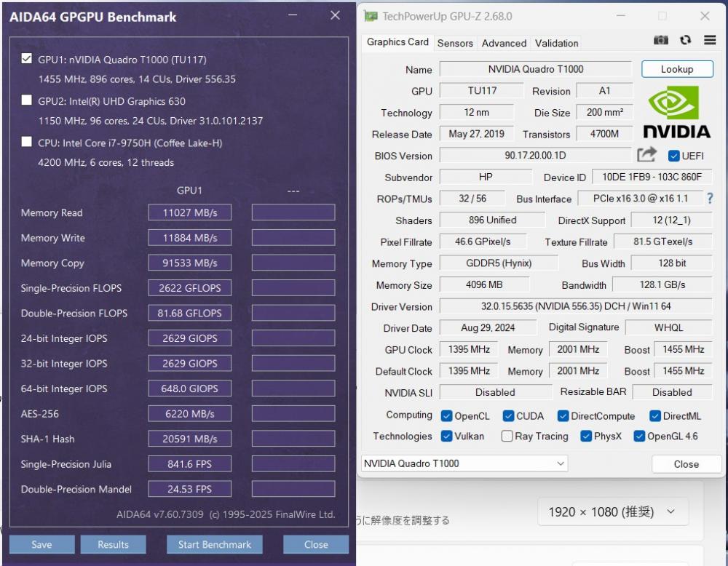The width and height of the screenshot is (728, 566).
Task: Go to the Validation tab
Action: 556,43
